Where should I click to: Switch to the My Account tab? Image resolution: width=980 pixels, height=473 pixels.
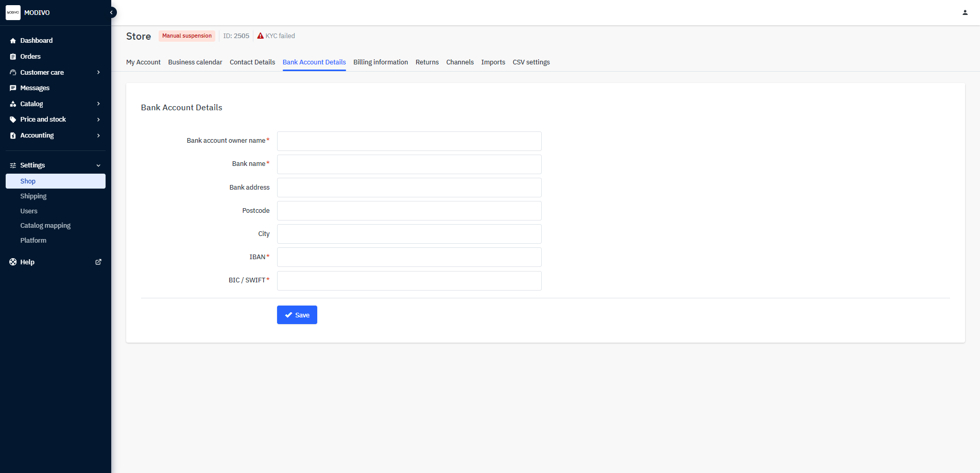tap(143, 62)
